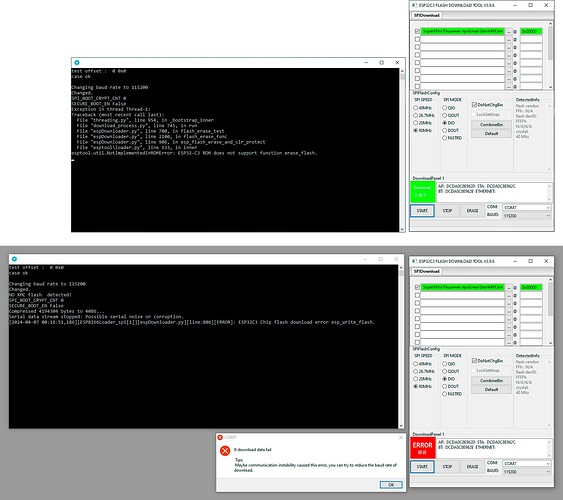Click red ERROR status indicator

click(x=423, y=448)
